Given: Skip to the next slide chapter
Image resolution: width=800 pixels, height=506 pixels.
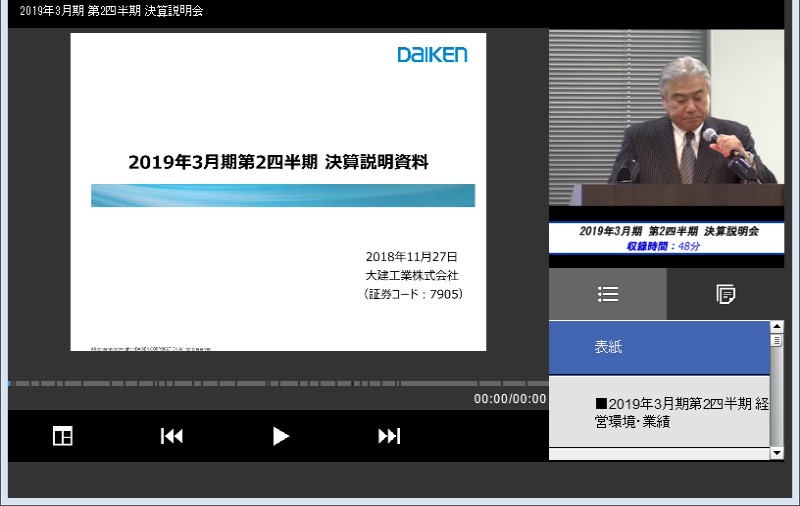Looking at the screenshot, I should [x=389, y=436].
